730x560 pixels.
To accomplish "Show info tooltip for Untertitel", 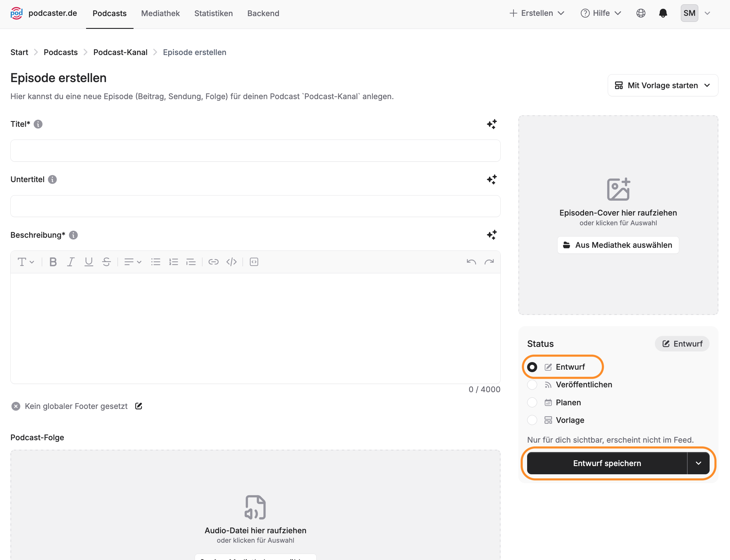I will 52,179.
